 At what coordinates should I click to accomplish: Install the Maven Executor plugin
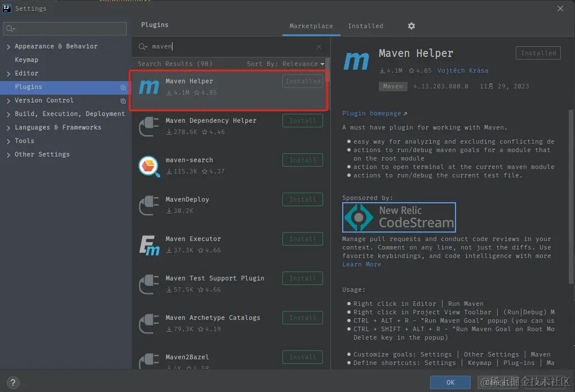(x=303, y=239)
